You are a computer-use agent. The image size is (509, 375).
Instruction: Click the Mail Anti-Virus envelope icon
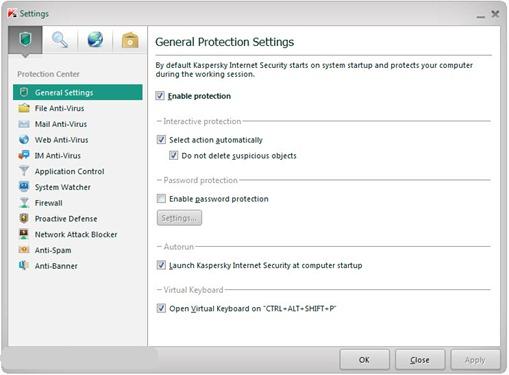(24, 124)
